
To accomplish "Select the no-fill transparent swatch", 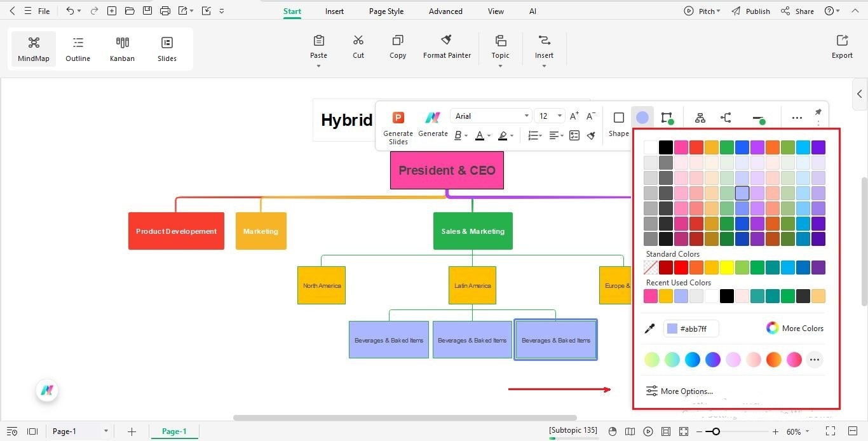I will click(651, 268).
